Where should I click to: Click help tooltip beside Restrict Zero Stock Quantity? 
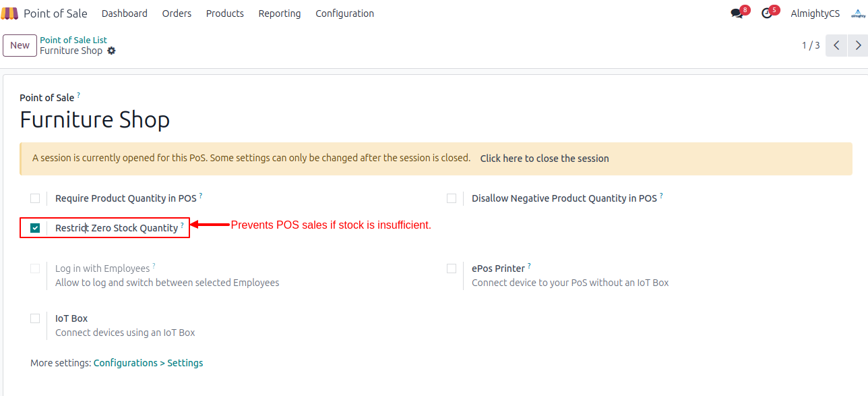tap(182, 225)
